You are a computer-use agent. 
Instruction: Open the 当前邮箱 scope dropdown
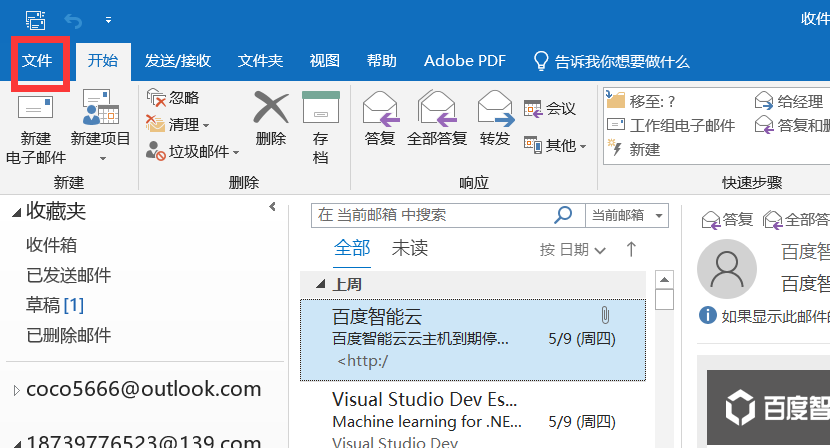point(627,215)
